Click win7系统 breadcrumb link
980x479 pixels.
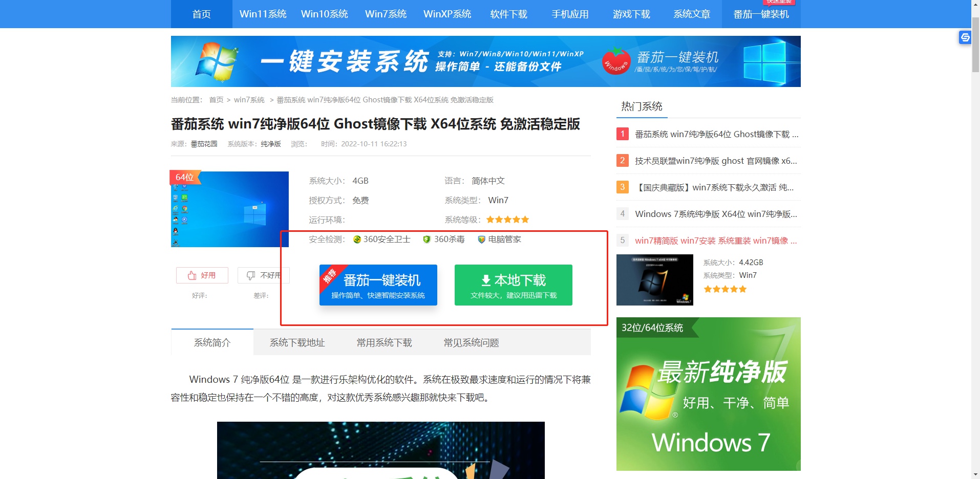click(x=249, y=100)
